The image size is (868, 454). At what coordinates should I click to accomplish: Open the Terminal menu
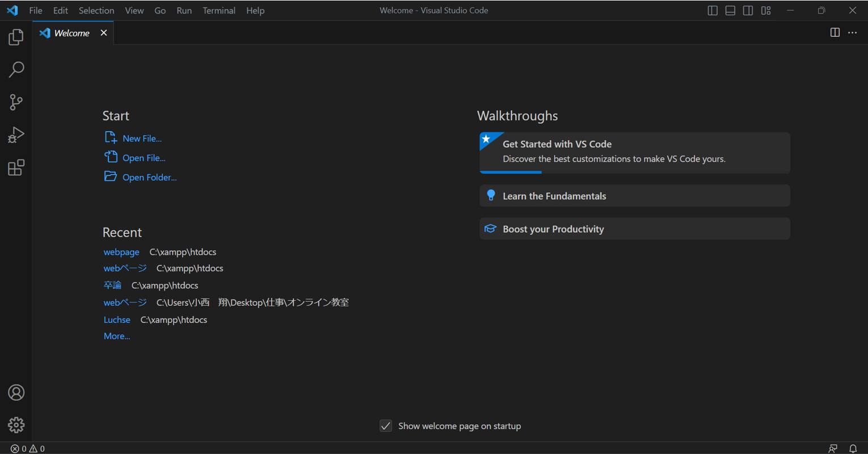click(219, 10)
